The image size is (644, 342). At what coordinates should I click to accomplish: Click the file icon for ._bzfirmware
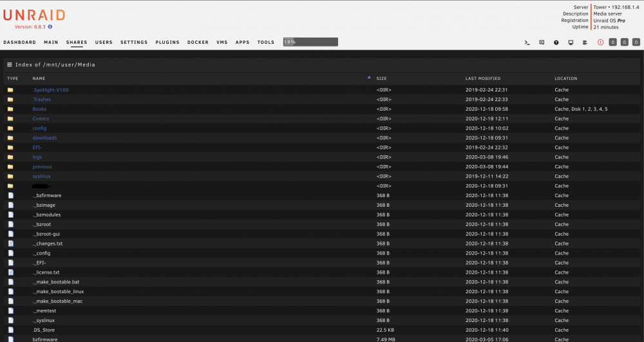[11, 195]
